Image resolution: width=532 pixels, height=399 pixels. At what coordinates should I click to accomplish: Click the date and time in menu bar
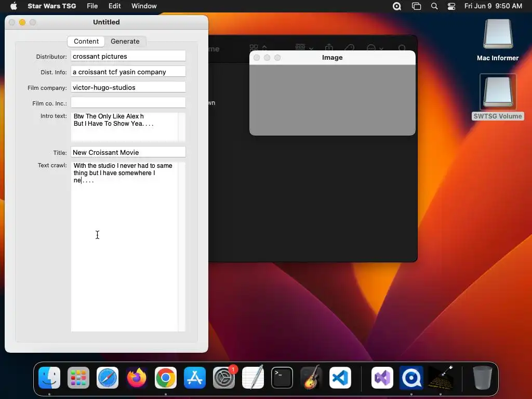(493, 6)
